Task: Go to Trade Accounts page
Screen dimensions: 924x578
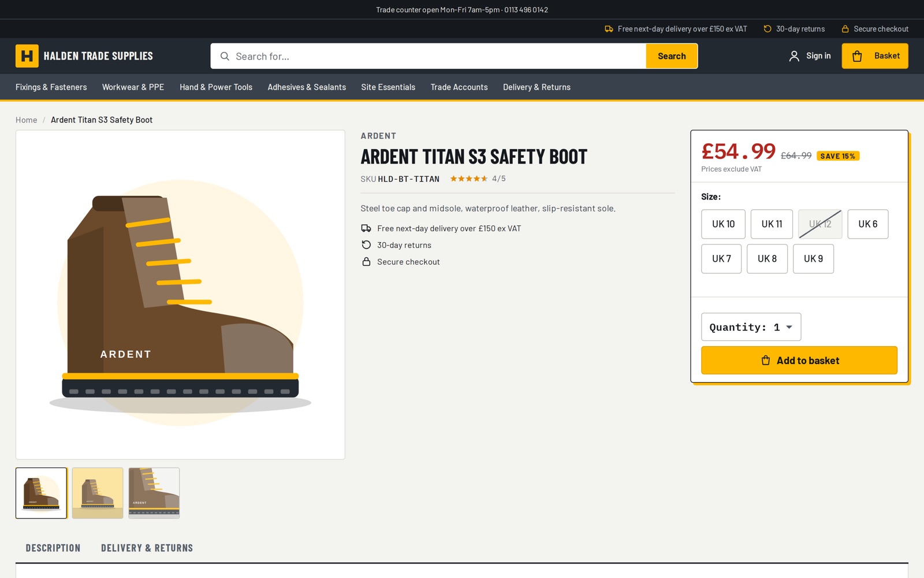Action: pyautogui.click(x=459, y=87)
